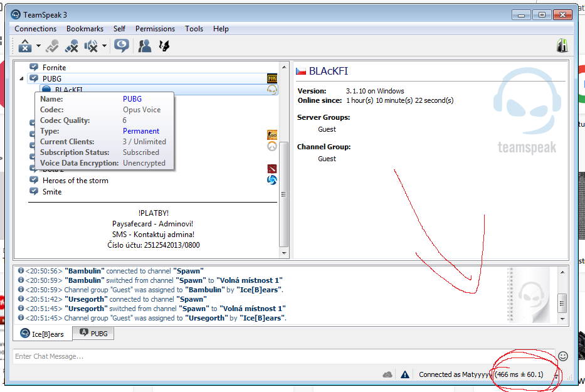This screenshot has height=392, width=585.
Task: Open the emoticon smiley picker
Action: pos(563,356)
